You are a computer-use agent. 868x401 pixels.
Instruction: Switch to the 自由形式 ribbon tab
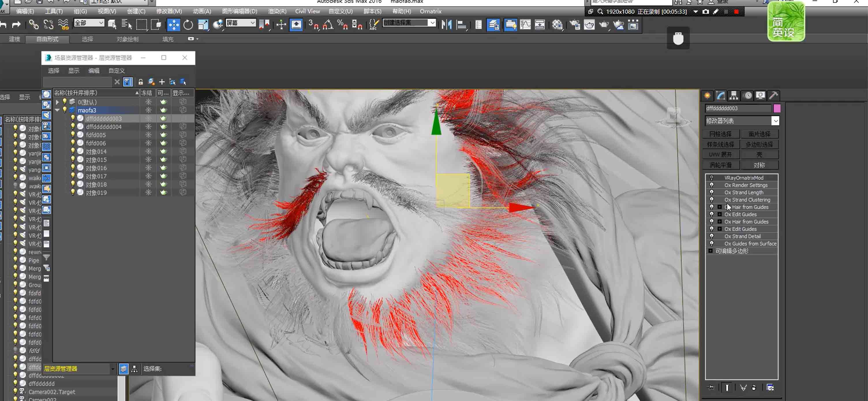click(47, 39)
